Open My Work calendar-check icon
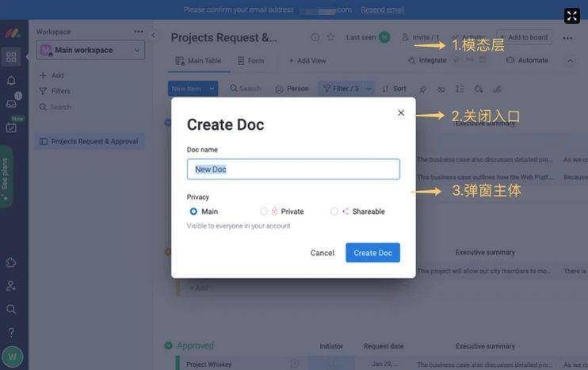This screenshot has width=588, height=370. click(x=11, y=128)
